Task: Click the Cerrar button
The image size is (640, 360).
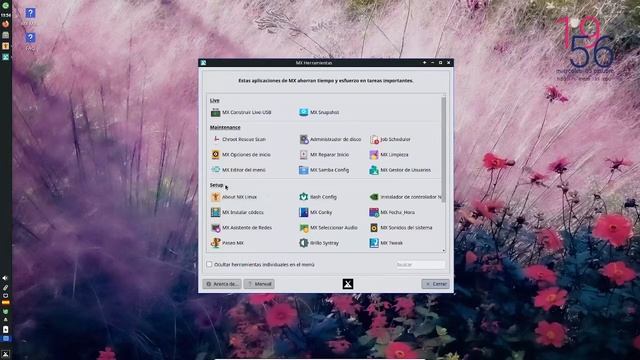Action: (x=436, y=284)
